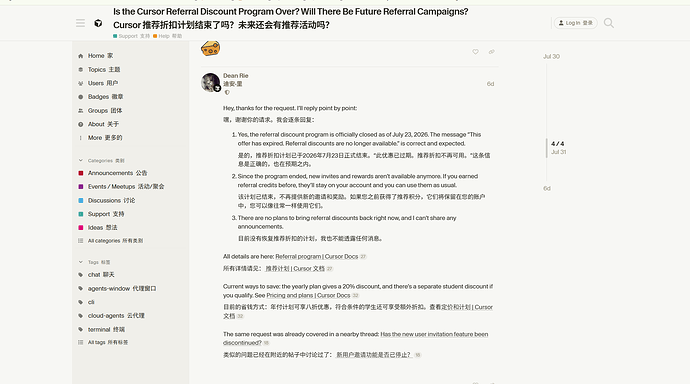Click the purple Events color square
Screen dimensions: 690x384
(81, 187)
